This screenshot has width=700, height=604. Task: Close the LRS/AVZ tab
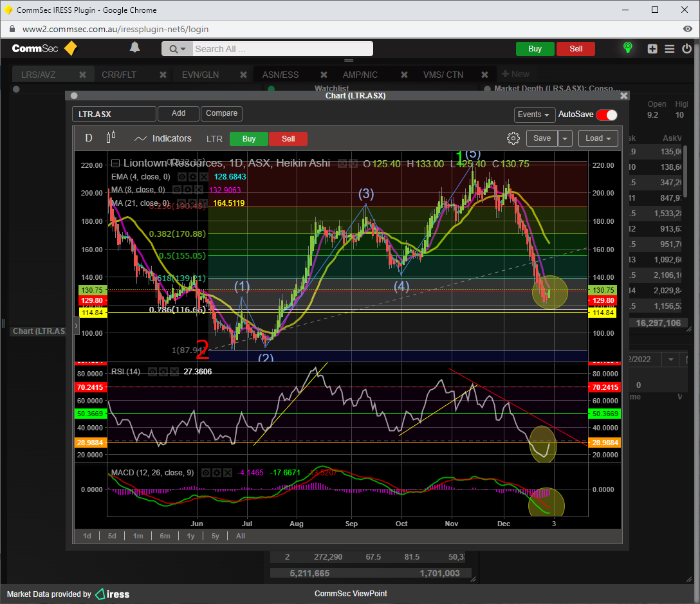tap(82, 75)
